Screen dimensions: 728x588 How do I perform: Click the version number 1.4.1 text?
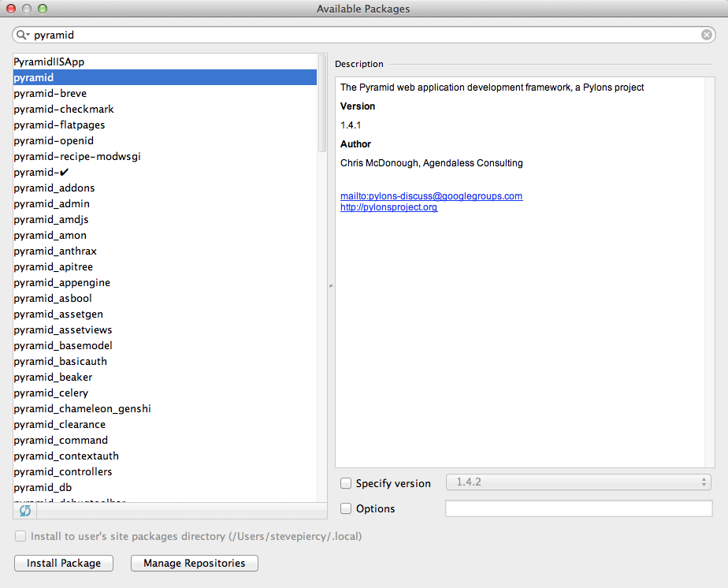tap(351, 125)
